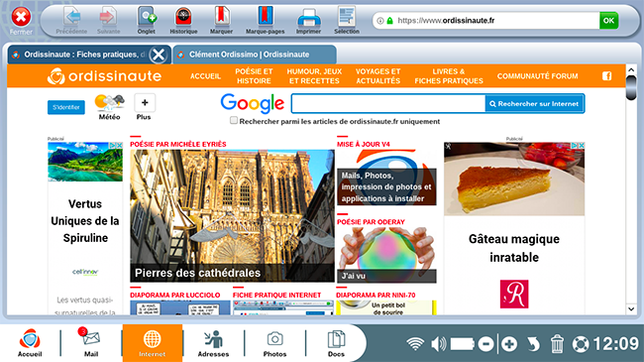Viewport: 644px width, 362px height.
Task: Open the Communauté Forum menu
Action: [x=537, y=76]
